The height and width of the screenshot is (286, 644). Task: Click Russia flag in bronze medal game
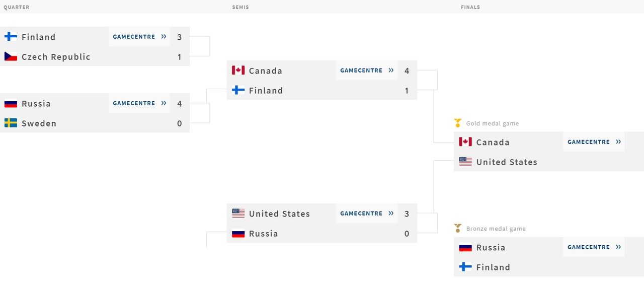465,247
